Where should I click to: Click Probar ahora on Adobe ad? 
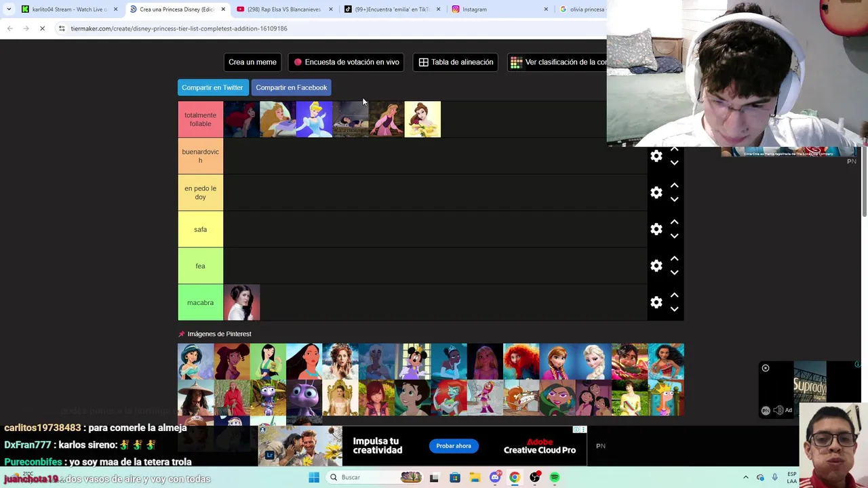[x=454, y=446]
